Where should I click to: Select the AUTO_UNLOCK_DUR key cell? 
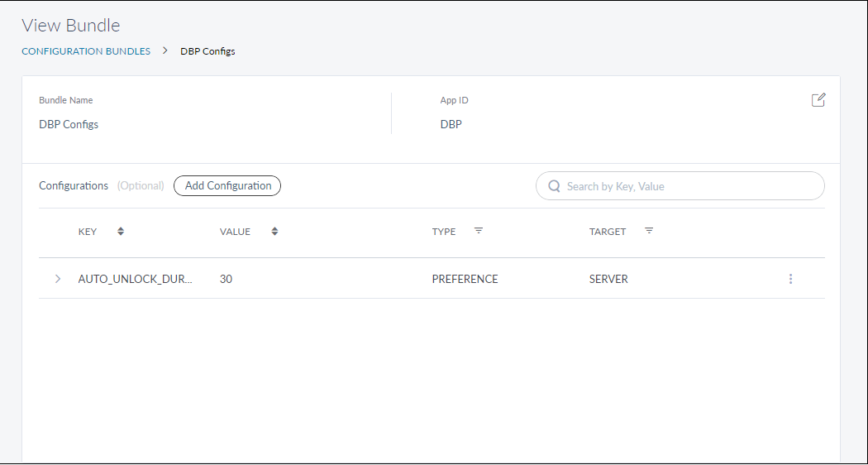(136, 279)
